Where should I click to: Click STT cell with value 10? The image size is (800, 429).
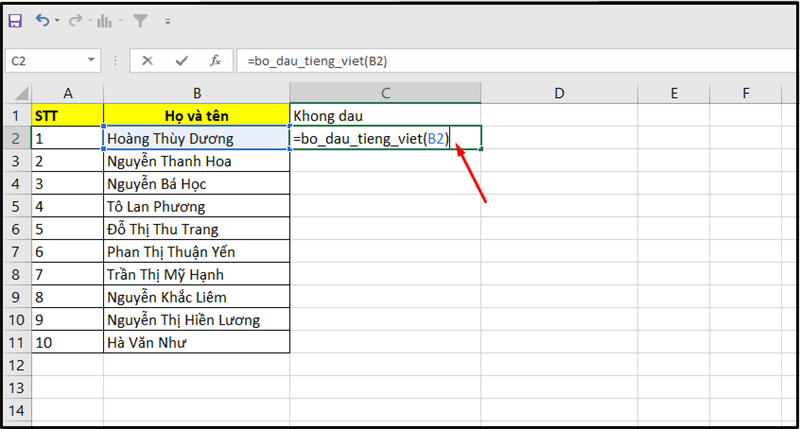pos(67,342)
